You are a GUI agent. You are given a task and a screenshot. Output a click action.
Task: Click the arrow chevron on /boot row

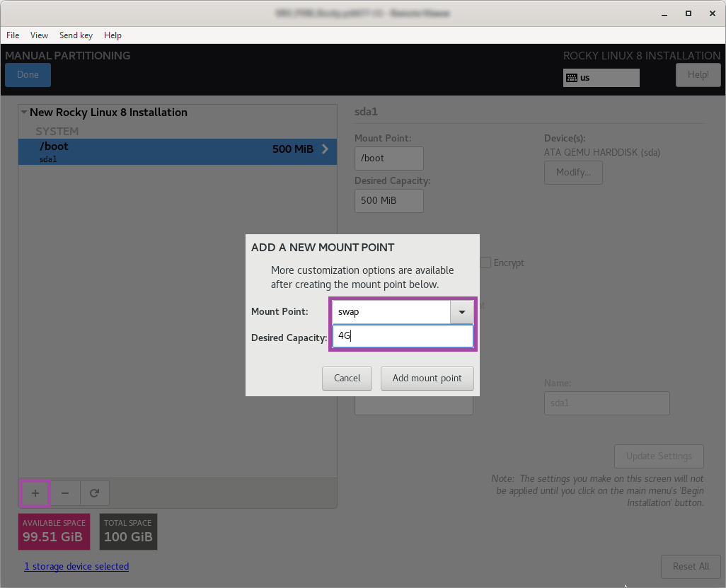pos(325,149)
